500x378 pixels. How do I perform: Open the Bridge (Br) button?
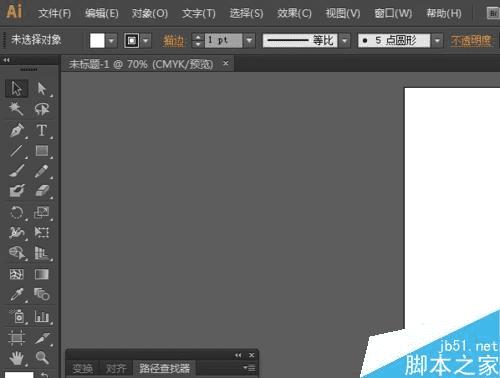pos(493,14)
